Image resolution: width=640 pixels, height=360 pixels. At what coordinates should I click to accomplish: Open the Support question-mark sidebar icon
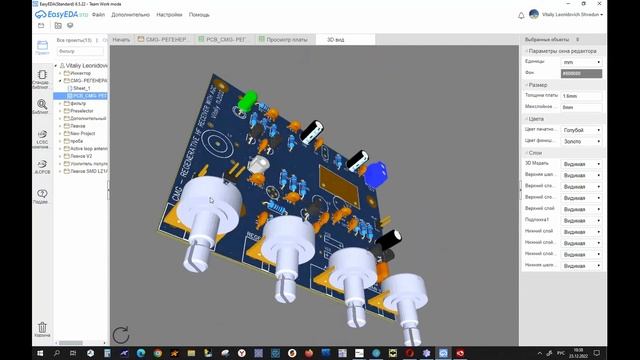[42, 196]
